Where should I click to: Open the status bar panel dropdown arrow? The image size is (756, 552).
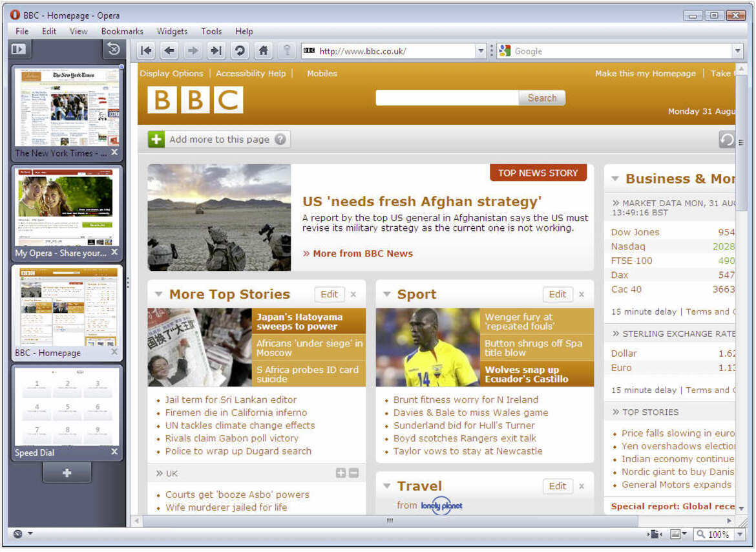[30, 534]
